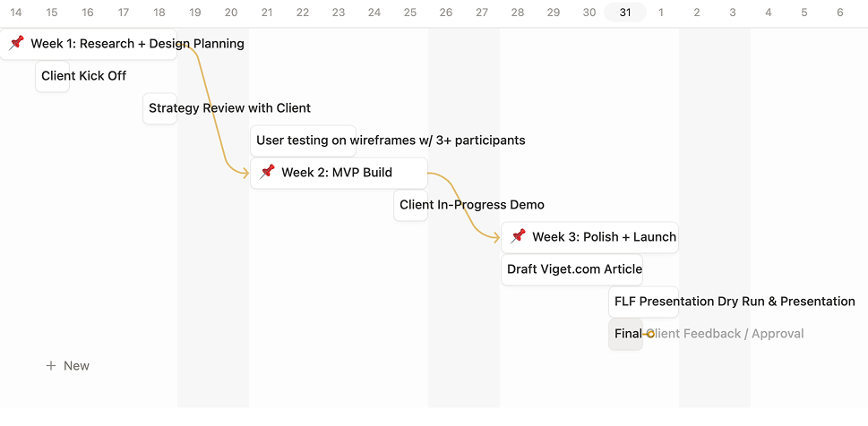Open the User testing on wireframes task
The width and height of the screenshot is (868, 426).
391,141
